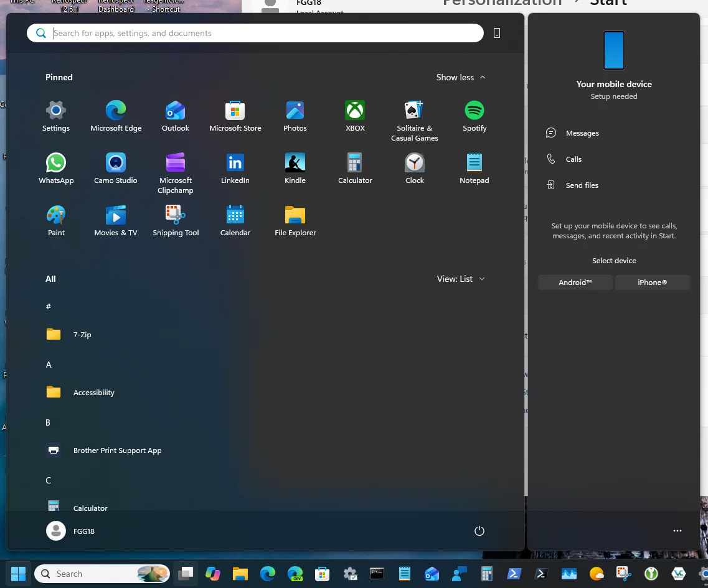
Task: Toggle the mobile device panel button beside search
Action: (497, 33)
